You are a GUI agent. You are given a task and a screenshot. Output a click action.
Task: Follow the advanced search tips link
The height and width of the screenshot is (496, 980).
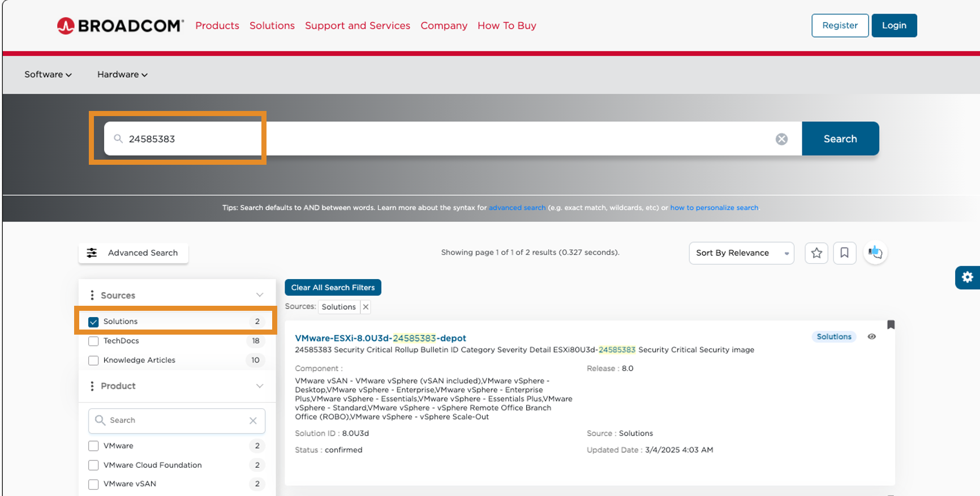pyautogui.click(x=517, y=208)
